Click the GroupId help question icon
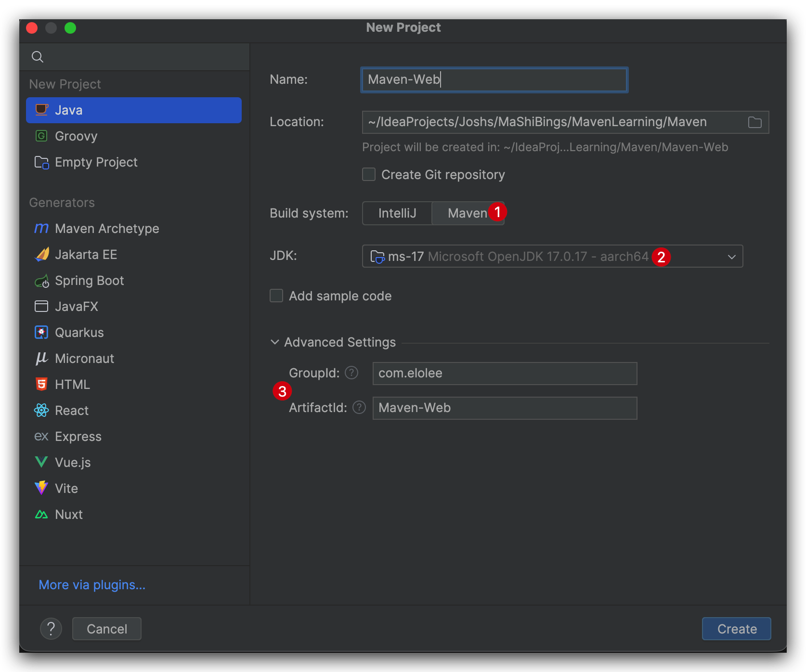Viewport: 806px width, 672px height. click(351, 373)
